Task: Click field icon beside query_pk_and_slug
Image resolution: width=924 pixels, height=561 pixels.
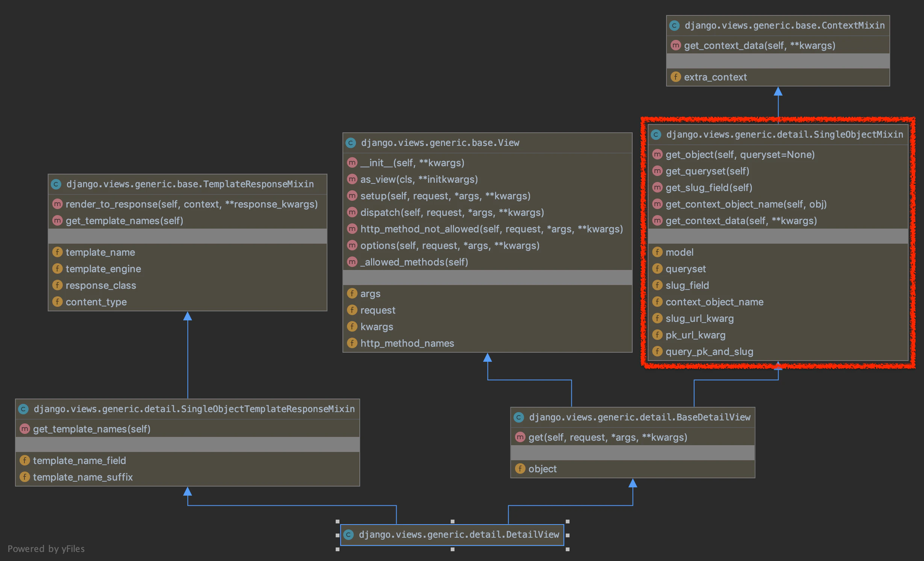Action: point(657,352)
